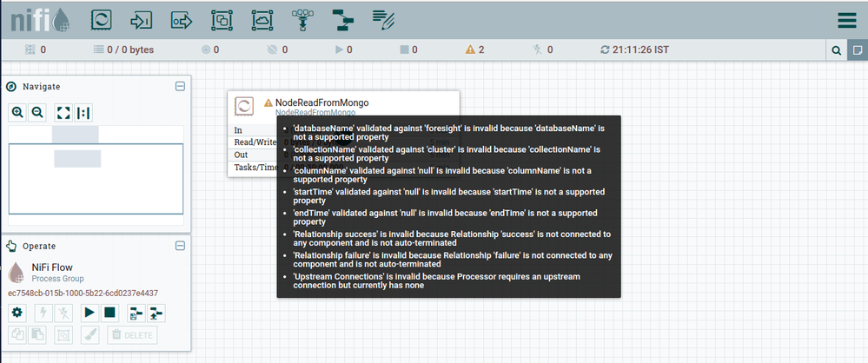Stop the flow with stop button
The image size is (868, 363).
[x=109, y=313]
